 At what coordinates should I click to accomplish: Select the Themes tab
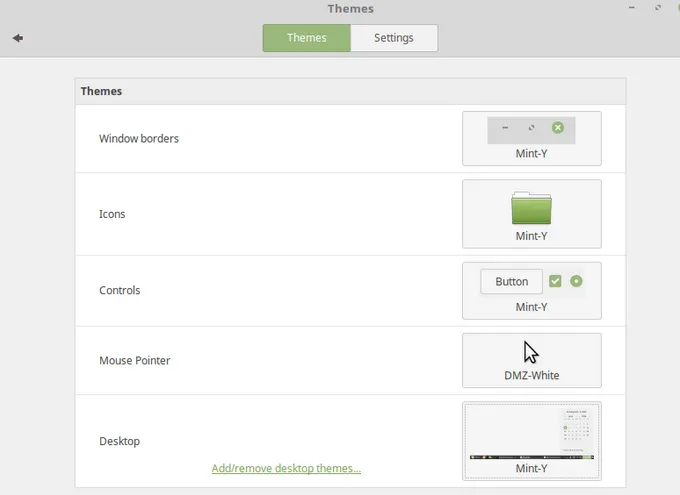307,38
